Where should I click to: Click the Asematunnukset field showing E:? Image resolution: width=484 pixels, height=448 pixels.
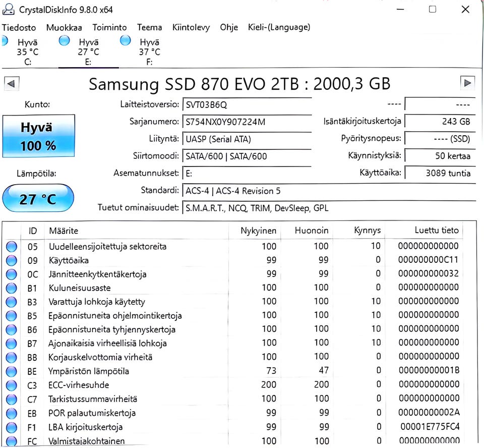[x=247, y=174]
